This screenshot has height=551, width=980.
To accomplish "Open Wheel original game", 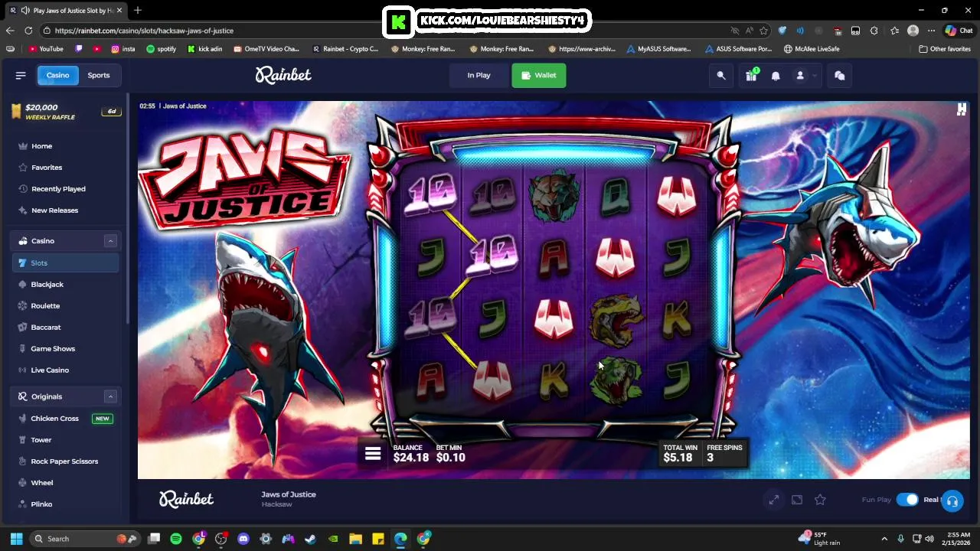I will pyautogui.click(x=65, y=483).
